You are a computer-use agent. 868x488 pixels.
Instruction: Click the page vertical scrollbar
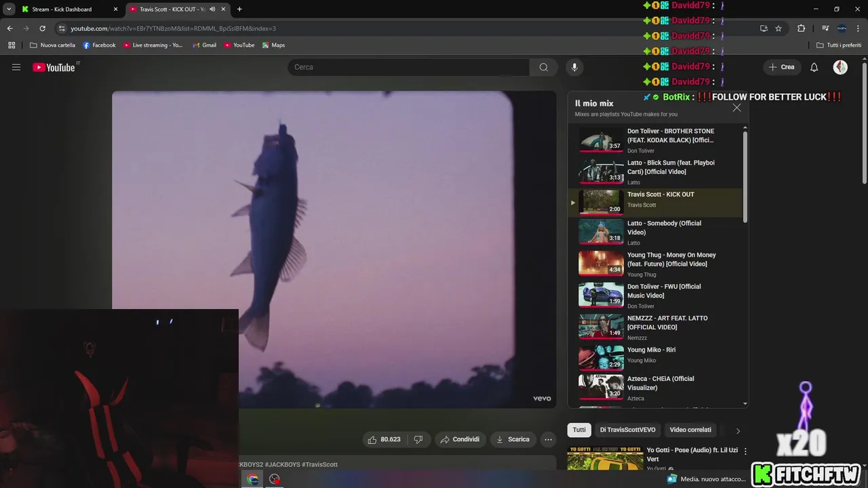[864, 122]
